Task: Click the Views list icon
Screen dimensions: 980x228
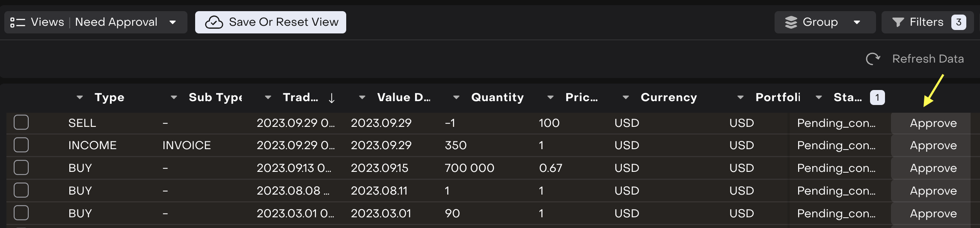Action: pyautogui.click(x=18, y=22)
